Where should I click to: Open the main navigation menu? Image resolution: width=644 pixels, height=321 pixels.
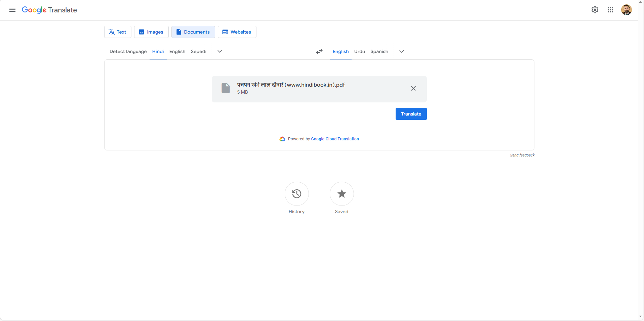tap(12, 10)
